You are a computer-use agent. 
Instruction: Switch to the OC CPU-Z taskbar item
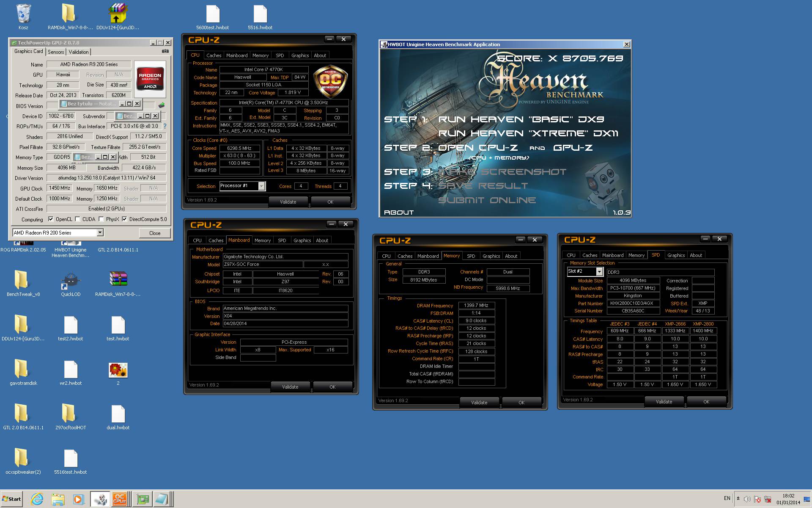point(120,499)
